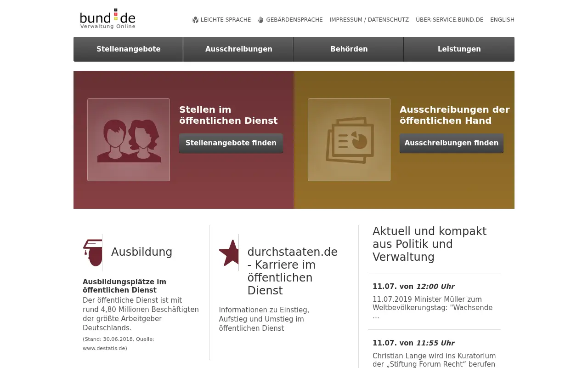Select the Leistungen navigation tab
The width and height of the screenshot is (588, 368).
point(459,49)
